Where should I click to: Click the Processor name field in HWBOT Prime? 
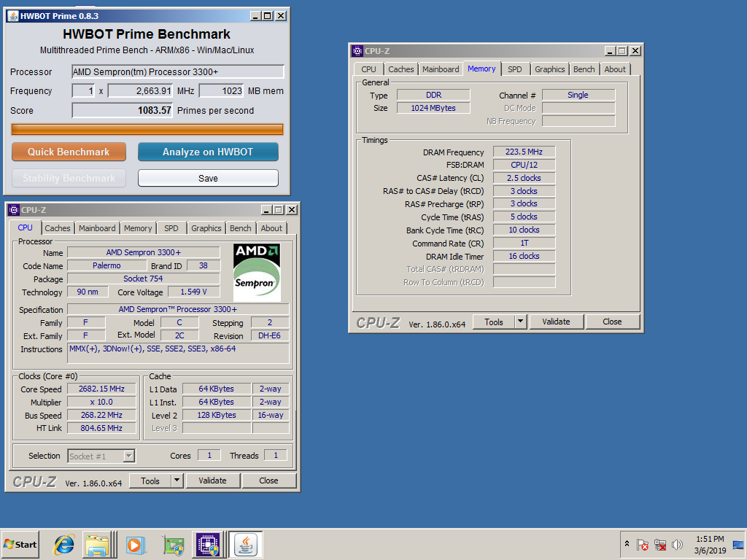point(178,72)
